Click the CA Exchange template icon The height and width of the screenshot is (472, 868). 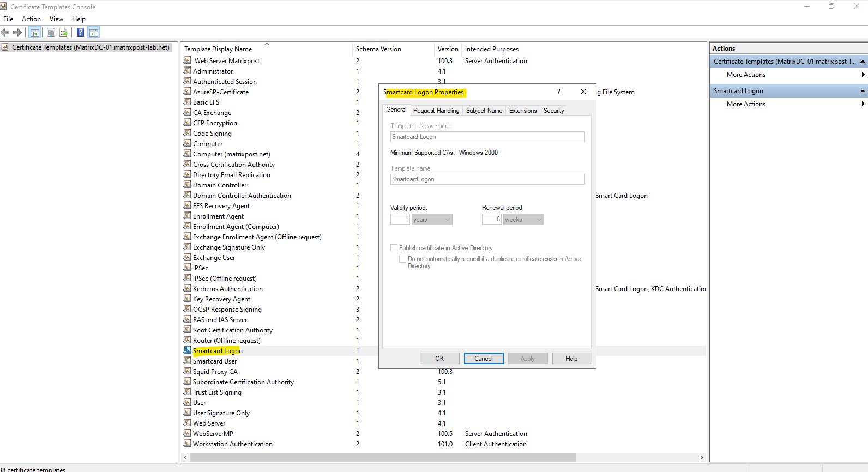tap(188, 112)
